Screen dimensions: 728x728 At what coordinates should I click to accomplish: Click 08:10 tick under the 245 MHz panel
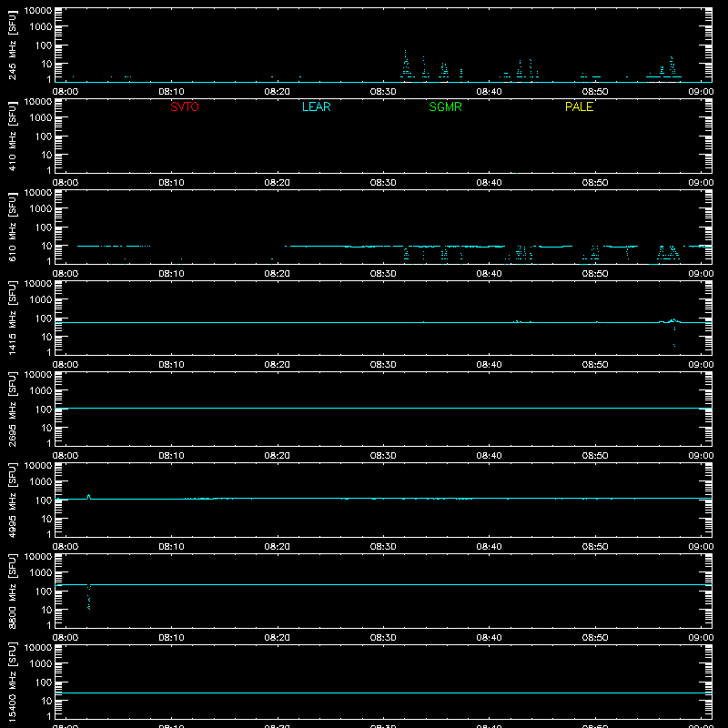coord(171,92)
